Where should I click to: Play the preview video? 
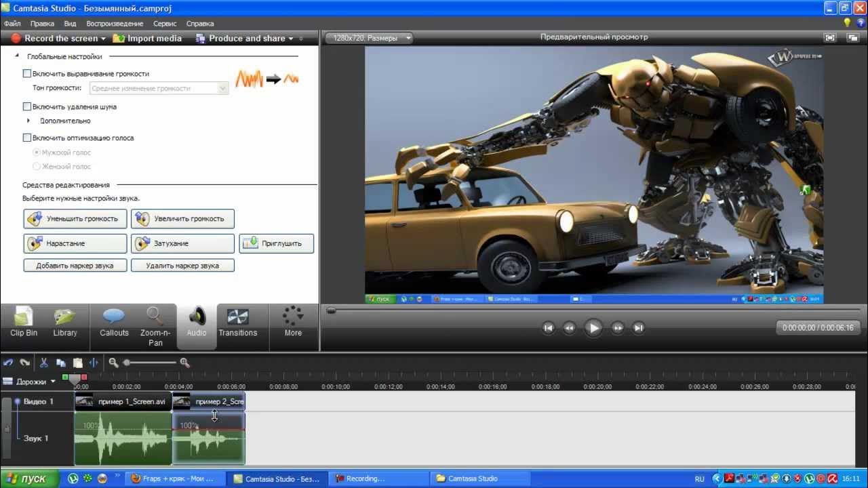pyautogui.click(x=593, y=328)
